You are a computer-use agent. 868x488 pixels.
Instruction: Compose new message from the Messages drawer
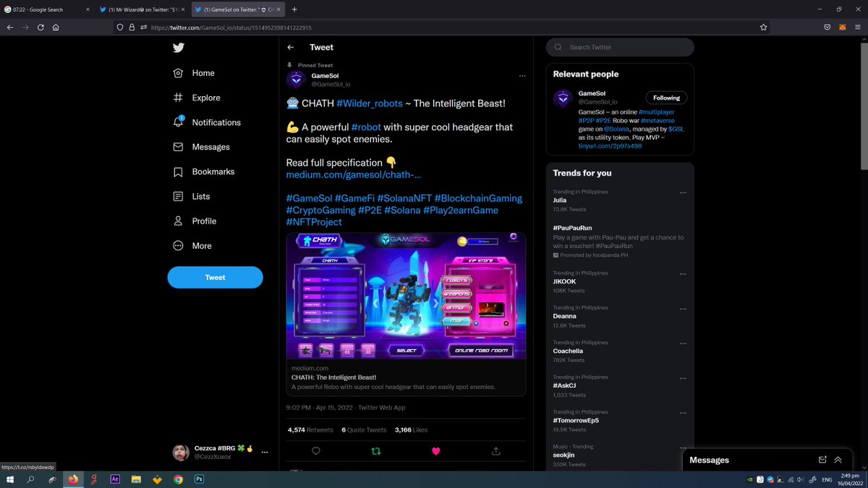point(822,460)
